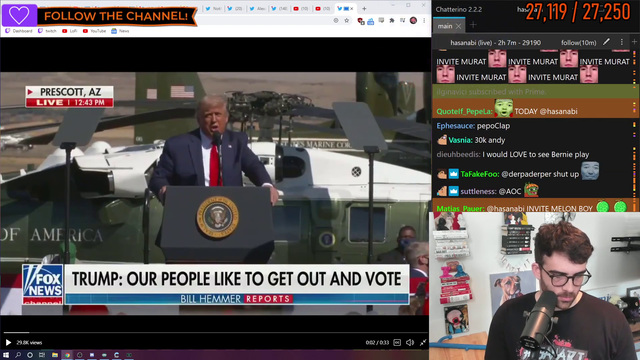Switch to the Twitter tab labeled (20)
Image resolution: width=640 pixels, height=360 pixels.
pos(235,9)
